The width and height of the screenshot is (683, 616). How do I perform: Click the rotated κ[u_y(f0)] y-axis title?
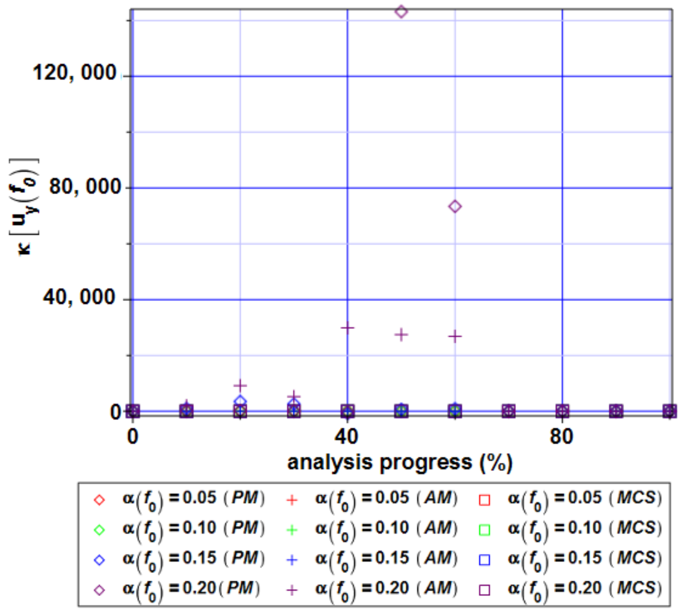point(24,207)
